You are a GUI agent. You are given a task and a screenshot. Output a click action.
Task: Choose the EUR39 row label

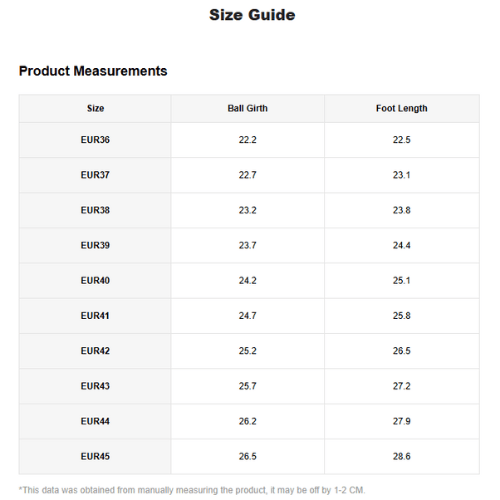pos(95,245)
